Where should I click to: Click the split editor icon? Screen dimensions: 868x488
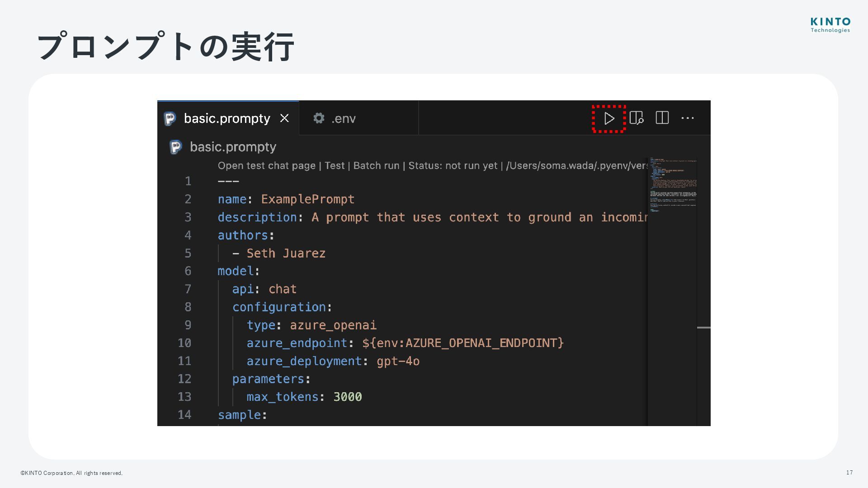pos(662,118)
